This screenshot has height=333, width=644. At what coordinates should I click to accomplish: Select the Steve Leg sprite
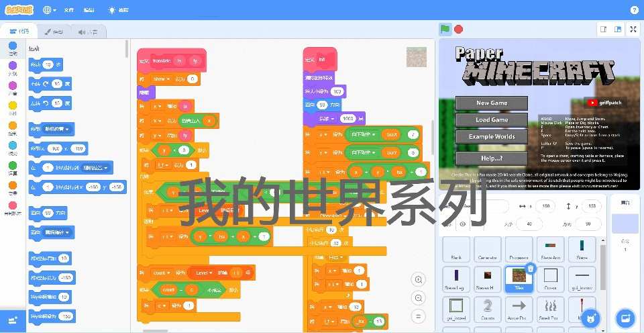click(456, 280)
